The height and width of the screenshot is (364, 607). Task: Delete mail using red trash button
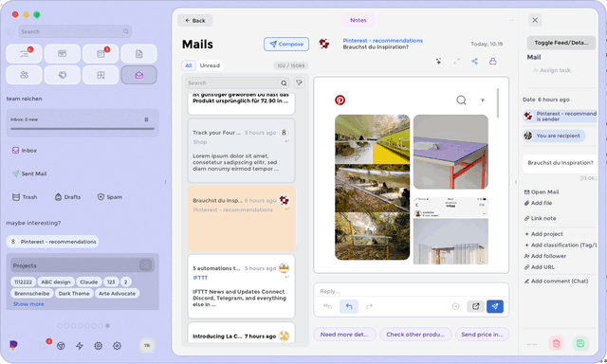(557, 343)
